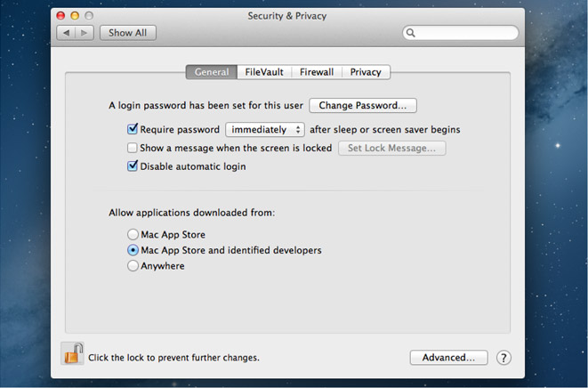Toggle the Require password checkbox
The width and height of the screenshot is (588, 388).
(133, 130)
